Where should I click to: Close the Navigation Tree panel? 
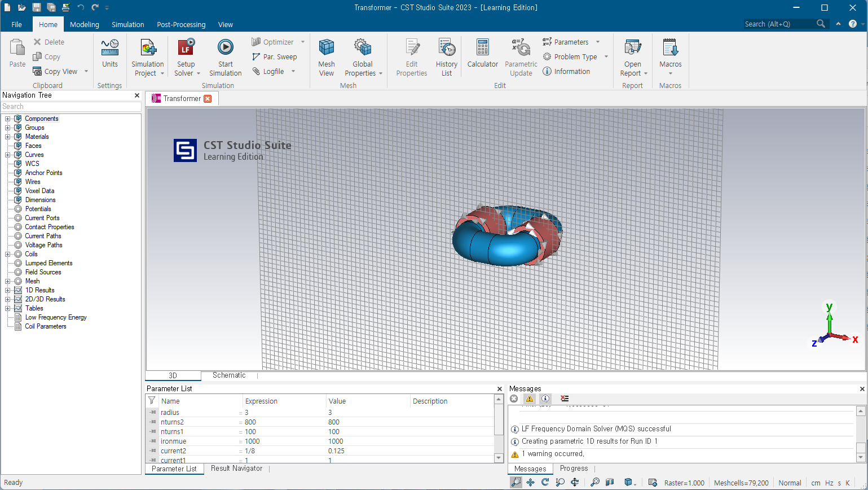[137, 95]
